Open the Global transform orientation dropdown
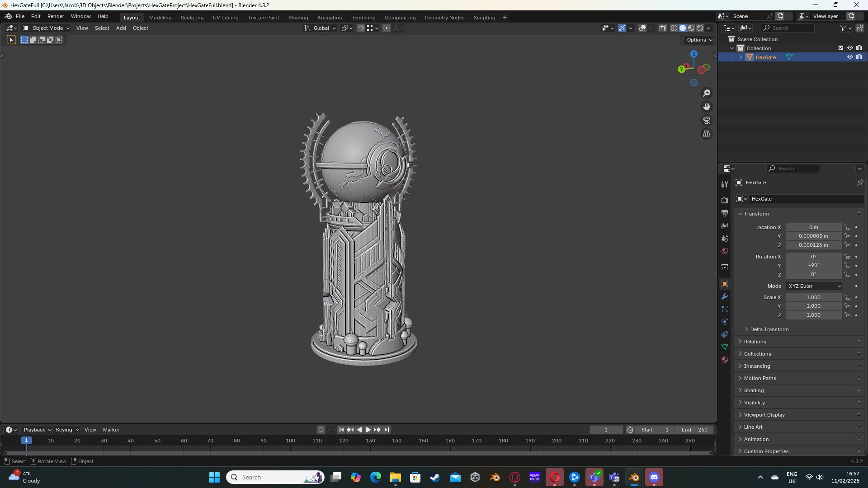The height and width of the screenshot is (488, 868). click(x=320, y=28)
